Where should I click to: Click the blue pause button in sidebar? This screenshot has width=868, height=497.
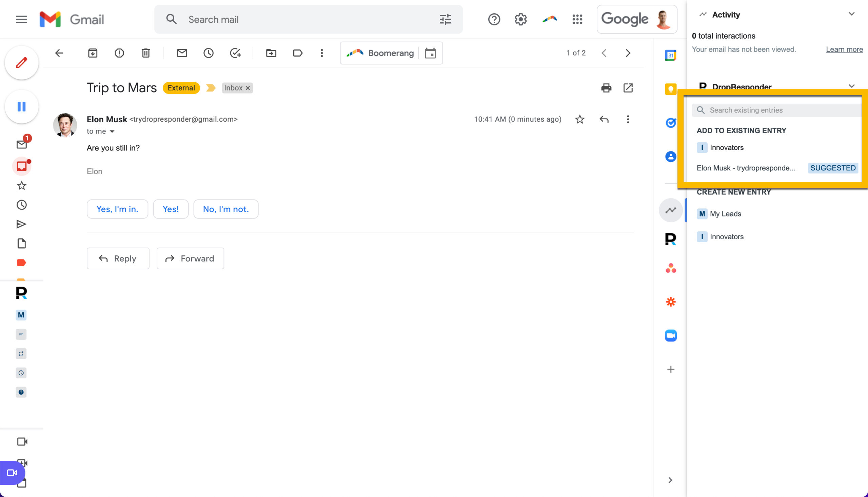(x=21, y=106)
